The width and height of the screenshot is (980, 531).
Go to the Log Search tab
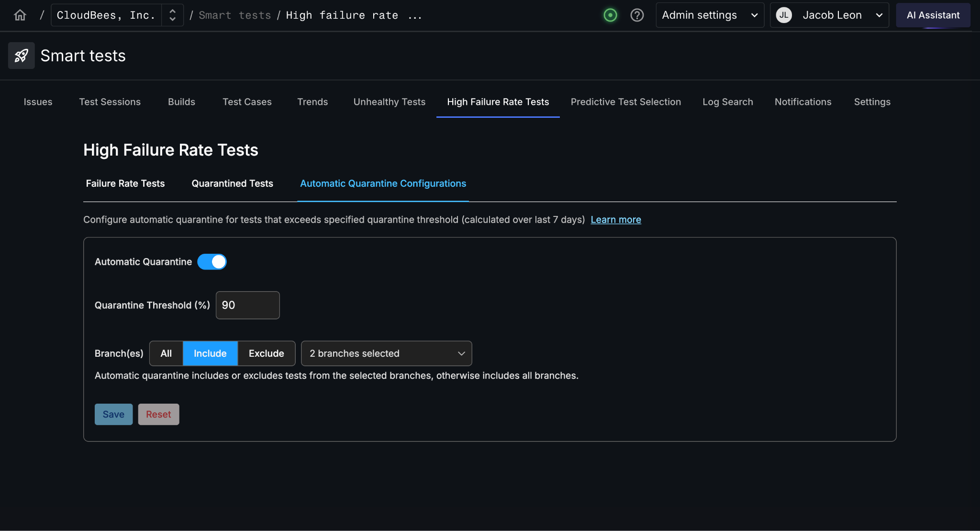pyautogui.click(x=728, y=102)
